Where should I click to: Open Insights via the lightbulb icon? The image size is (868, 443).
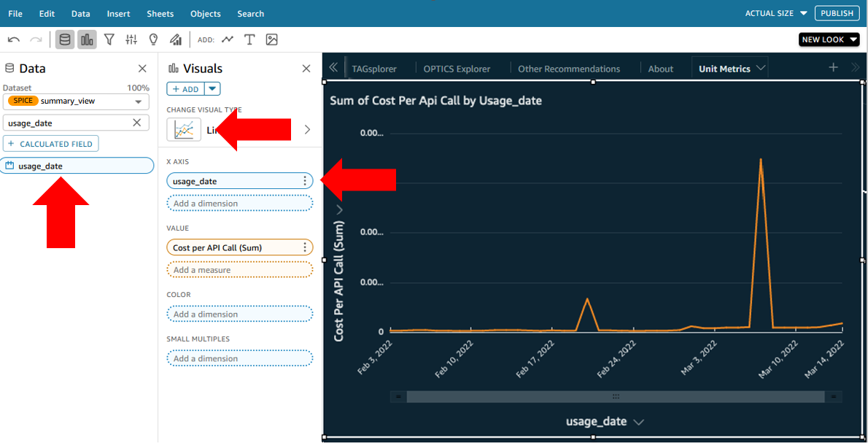coord(153,39)
